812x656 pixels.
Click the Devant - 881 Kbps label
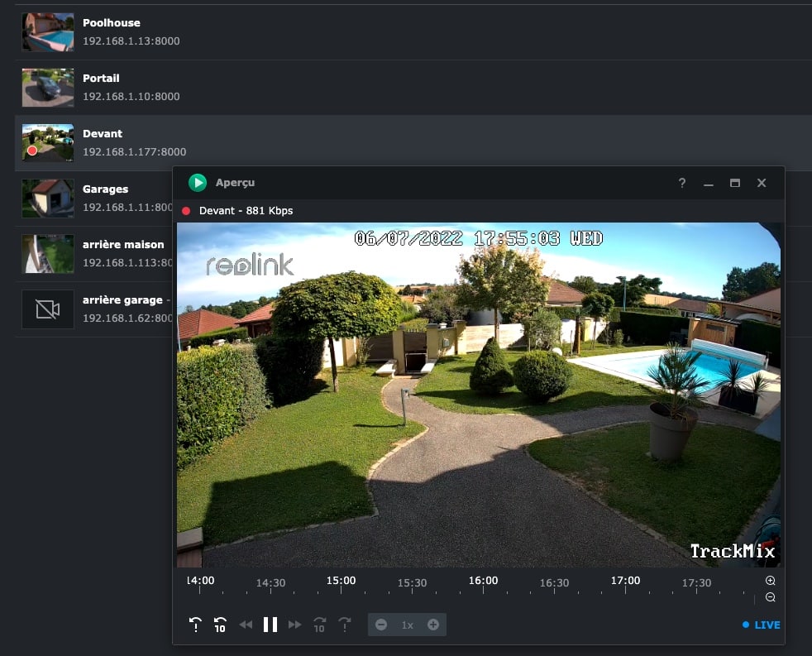246,211
